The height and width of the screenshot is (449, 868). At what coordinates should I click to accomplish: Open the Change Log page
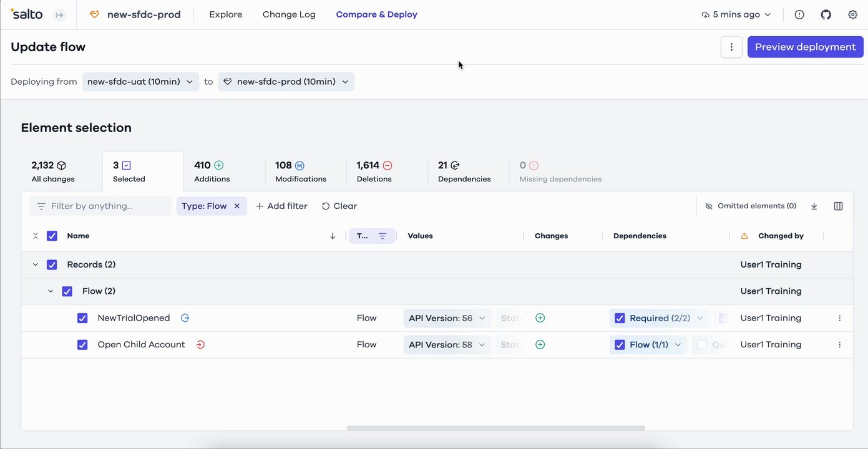[289, 14]
